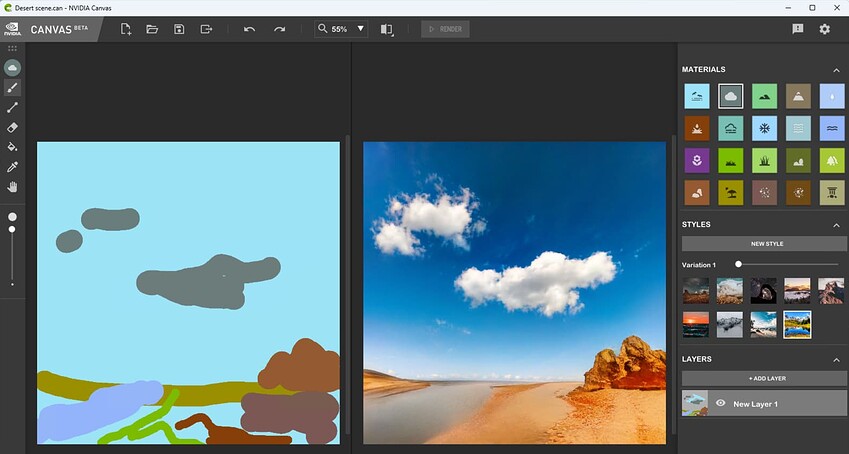Open a file via the folder icon
Image resolution: width=849 pixels, height=454 pixels.
[152, 29]
